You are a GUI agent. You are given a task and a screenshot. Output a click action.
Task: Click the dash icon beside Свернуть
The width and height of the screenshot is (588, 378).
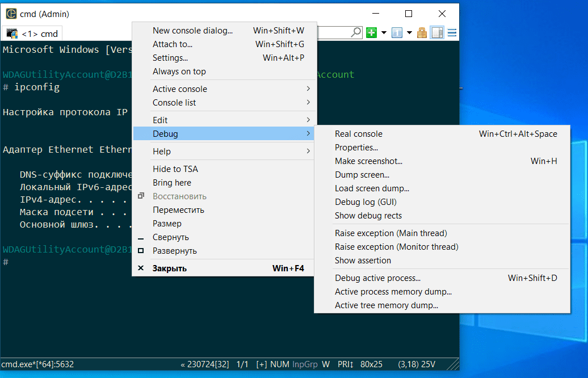point(141,238)
